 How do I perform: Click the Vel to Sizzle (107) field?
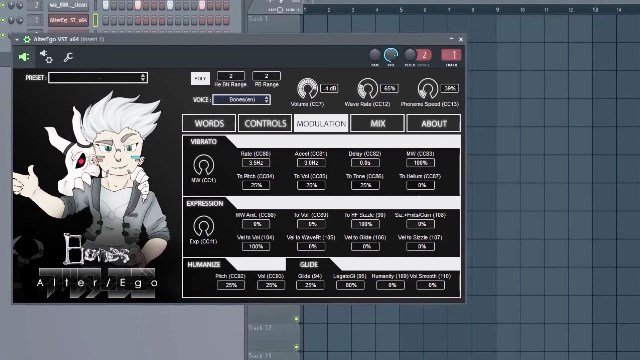tap(420, 247)
